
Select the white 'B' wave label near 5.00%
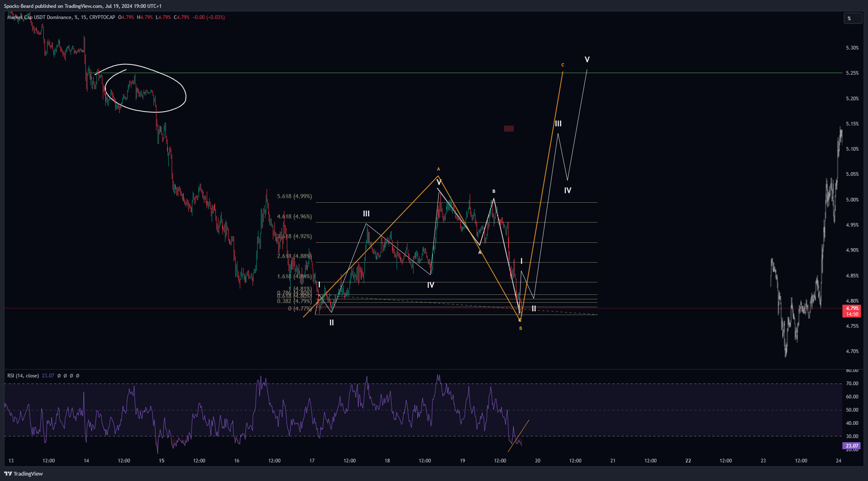[x=494, y=191]
